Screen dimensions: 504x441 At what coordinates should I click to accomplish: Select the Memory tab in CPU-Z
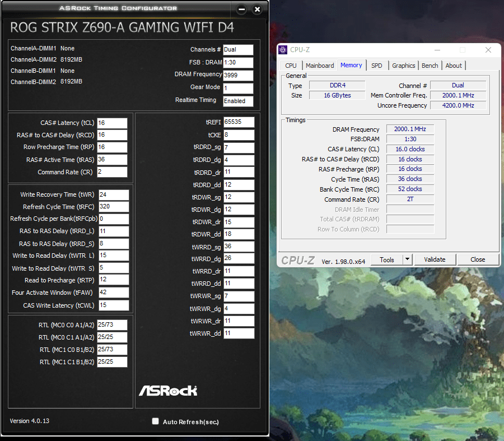(351, 66)
